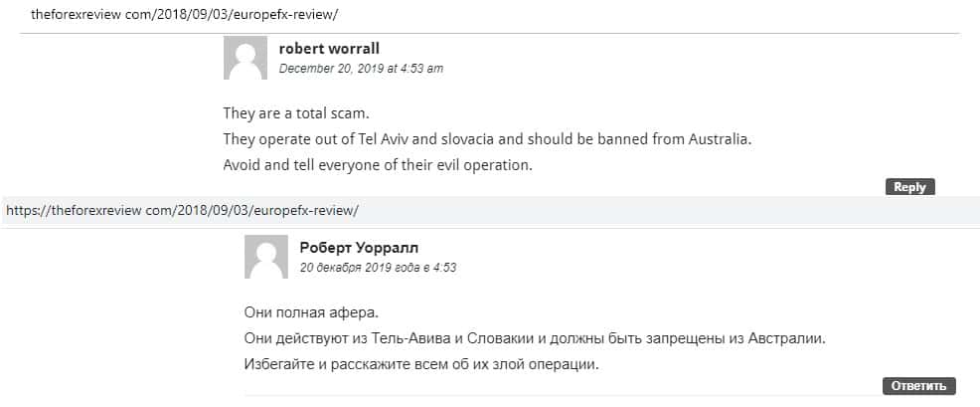
Task: Open the "robert worrall" author name
Action: click(x=329, y=49)
